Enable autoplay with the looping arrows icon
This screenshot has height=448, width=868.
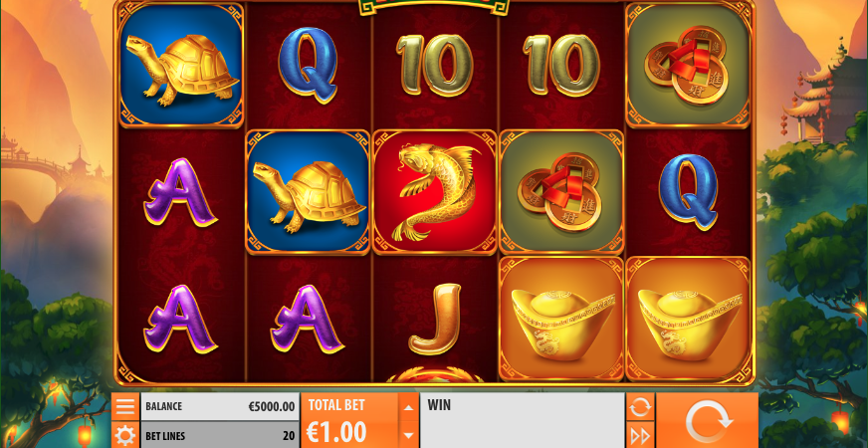(x=640, y=407)
